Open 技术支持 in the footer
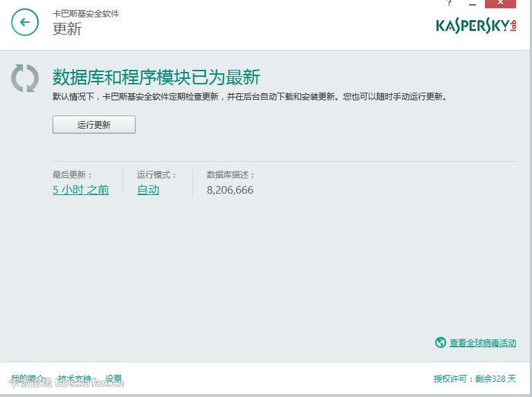This screenshot has width=532, height=397. pos(75,378)
